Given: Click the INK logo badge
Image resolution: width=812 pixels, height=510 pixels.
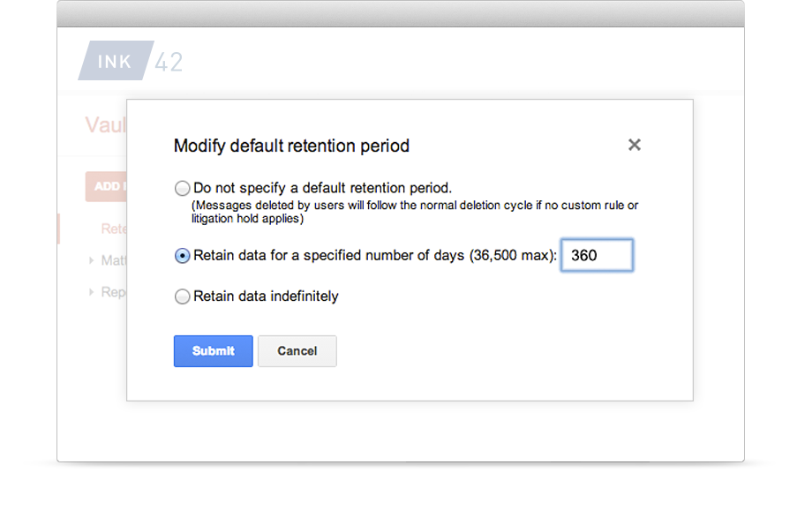Looking at the screenshot, I should pyautogui.click(x=115, y=61).
